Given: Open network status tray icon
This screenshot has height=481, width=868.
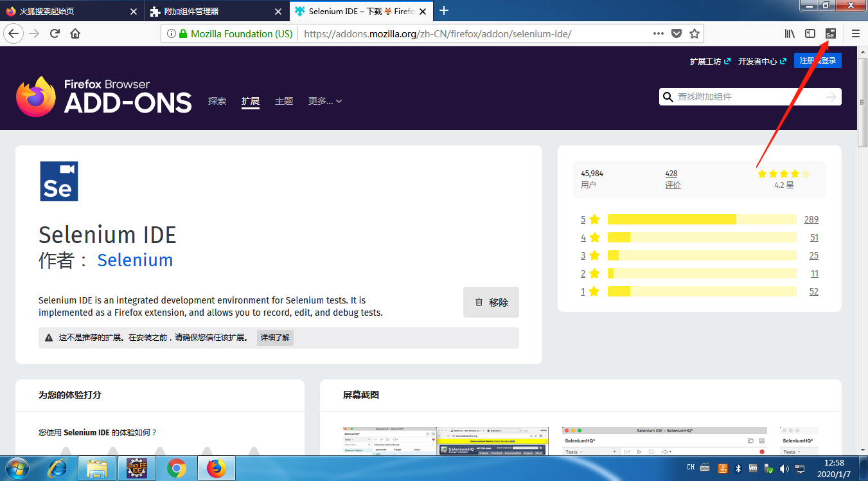Looking at the screenshot, I should pyautogui.click(x=799, y=468).
